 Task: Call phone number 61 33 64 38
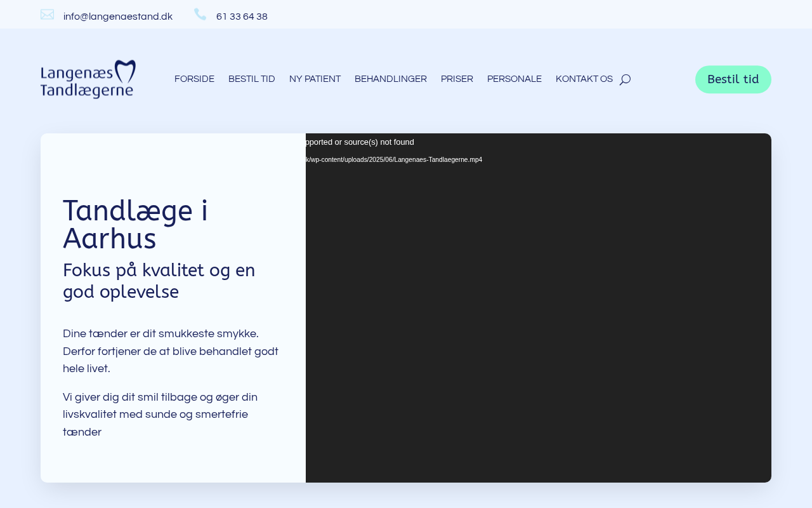242,17
